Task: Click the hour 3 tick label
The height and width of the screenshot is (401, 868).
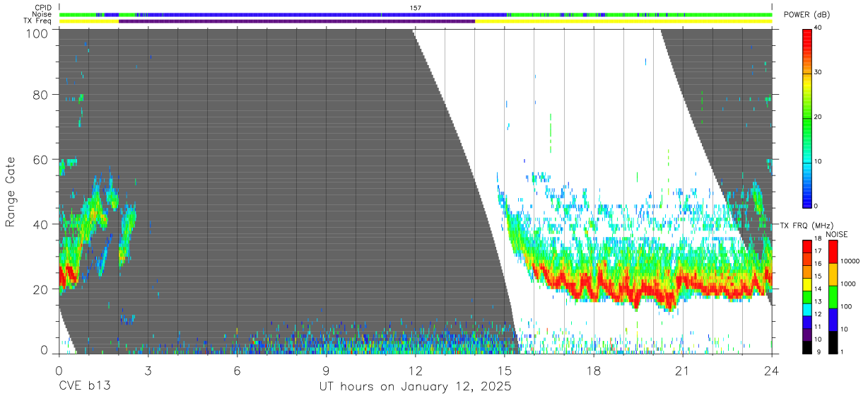Action: [x=148, y=370]
